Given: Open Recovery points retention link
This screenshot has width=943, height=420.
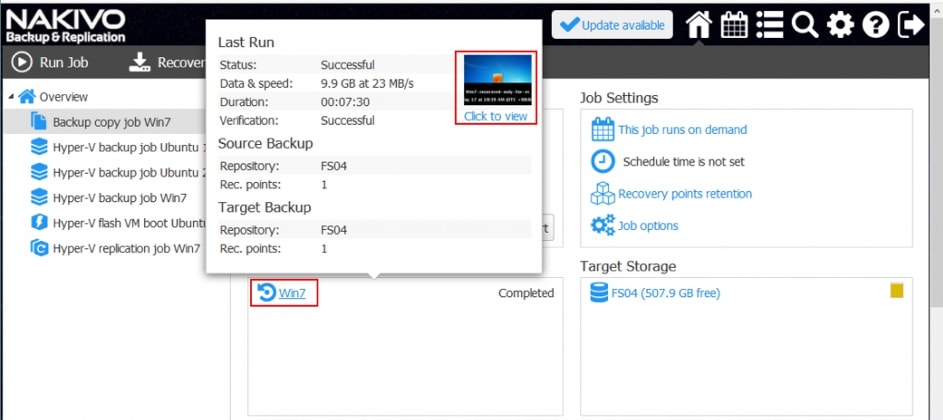Looking at the screenshot, I should [684, 194].
